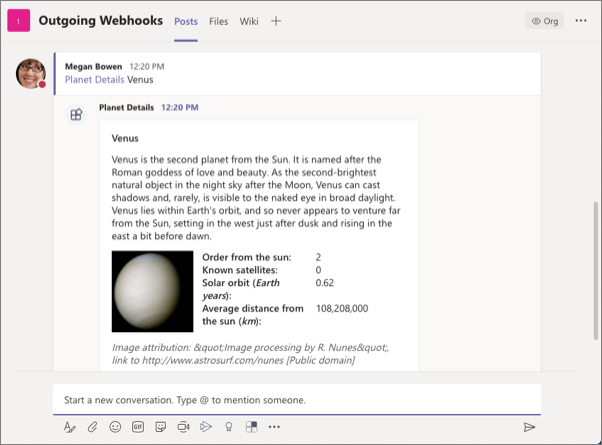Screen dimensions: 602x445
Task: Open the Stream app icon
Action: point(206,427)
